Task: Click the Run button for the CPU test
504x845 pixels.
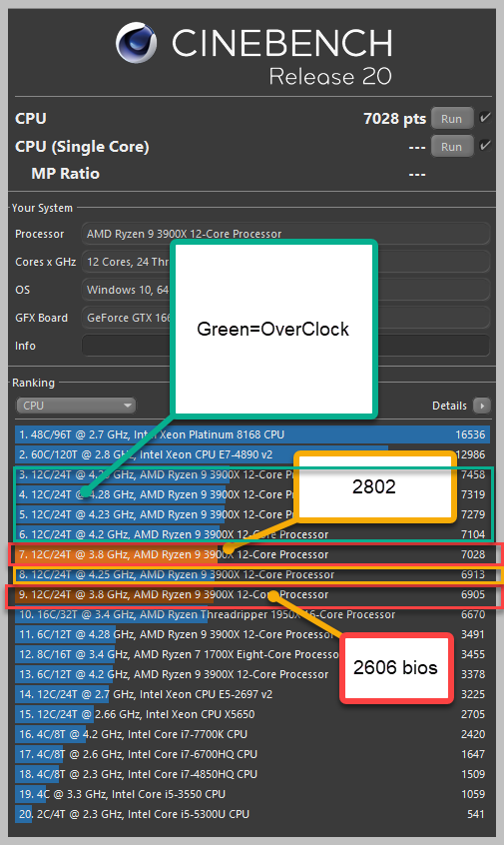Action: point(452,119)
